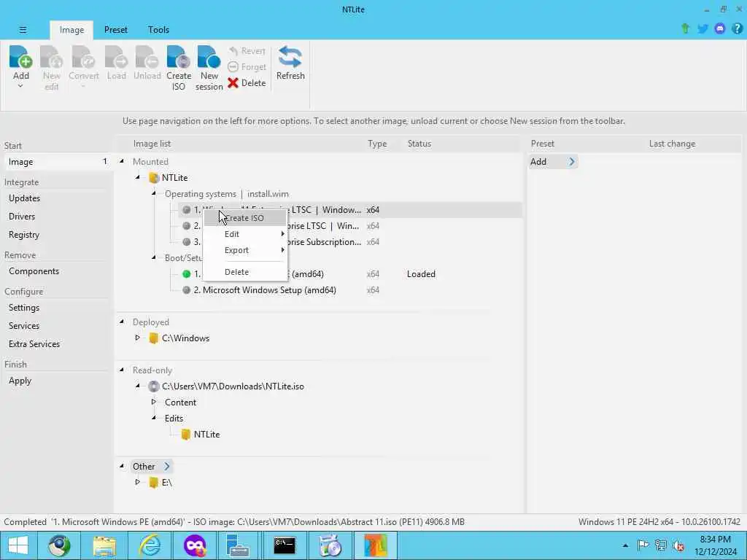Select Microsoft Windows Setup (amd64) boot image
This screenshot has height=560, width=747.
pyautogui.click(x=264, y=290)
